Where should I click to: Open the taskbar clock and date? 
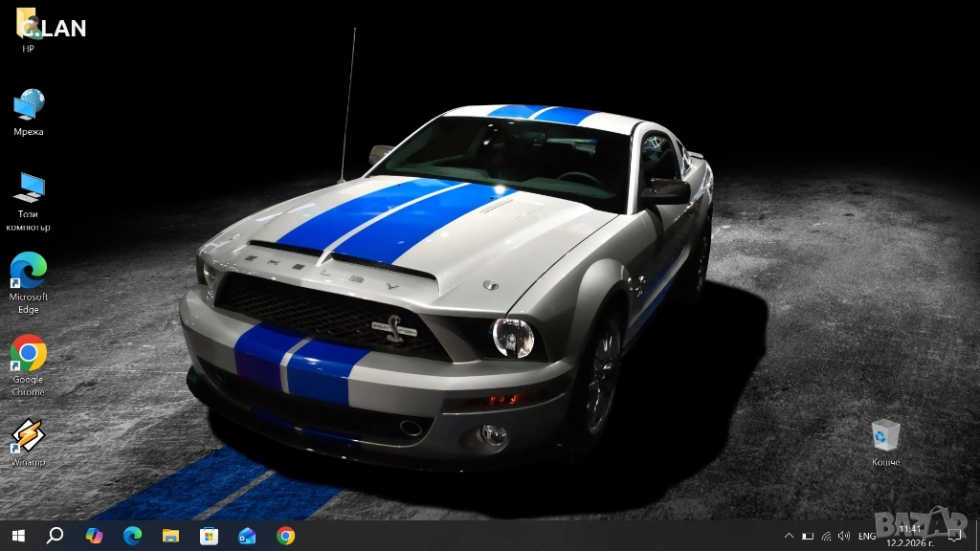(910, 536)
